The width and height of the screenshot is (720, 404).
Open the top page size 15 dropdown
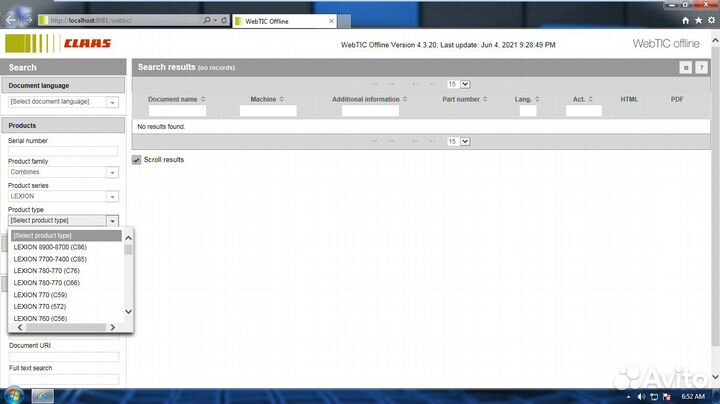click(458, 85)
